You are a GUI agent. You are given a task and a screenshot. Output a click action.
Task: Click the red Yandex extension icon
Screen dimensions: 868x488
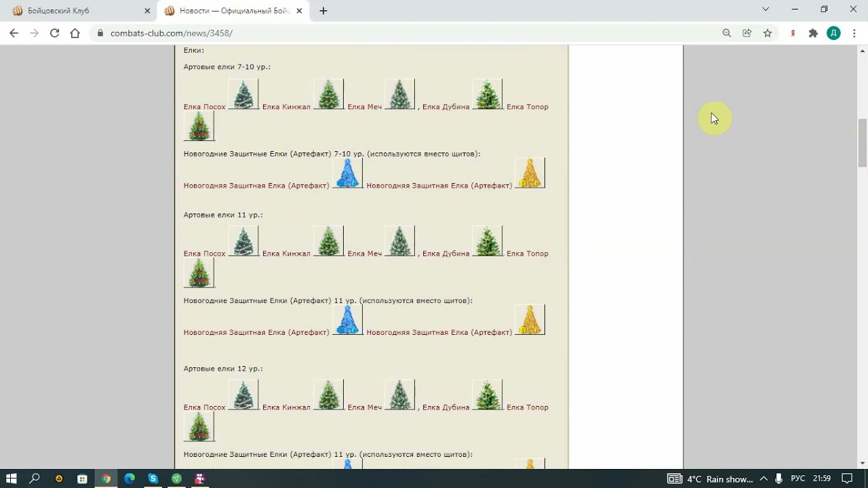(x=792, y=33)
